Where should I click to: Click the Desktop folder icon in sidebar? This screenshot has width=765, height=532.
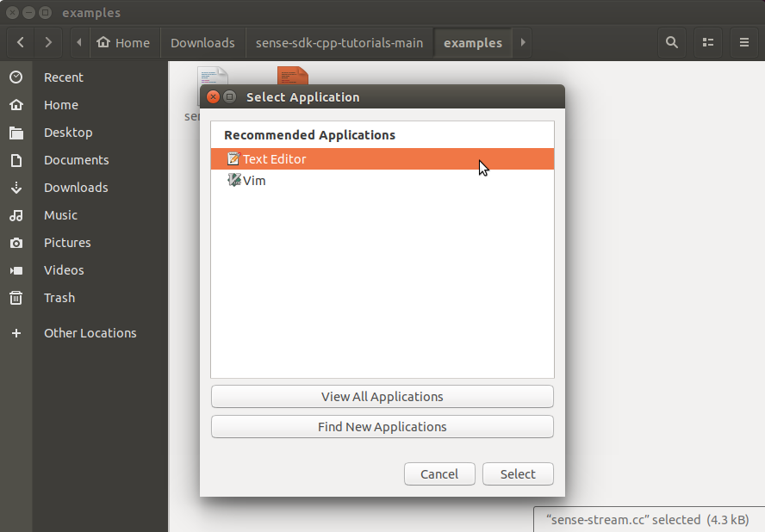16,133
